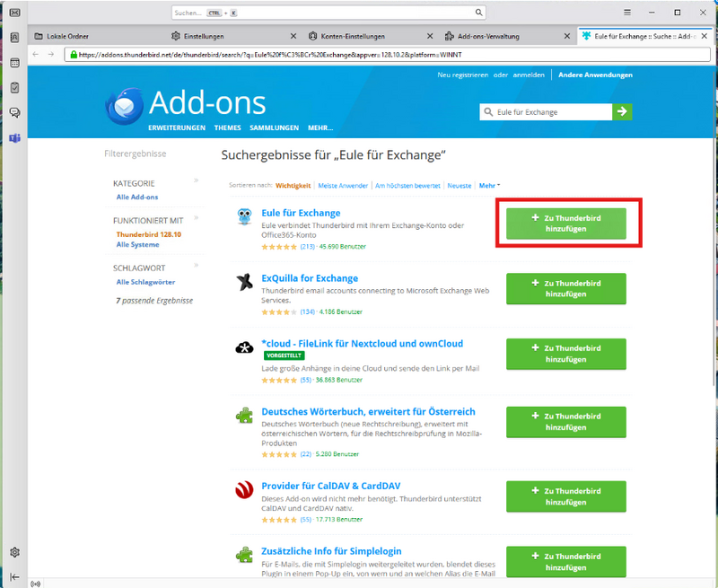Open the Thunderbird hamburger app menu
The image size is (718, 588).
pos(627,13)
